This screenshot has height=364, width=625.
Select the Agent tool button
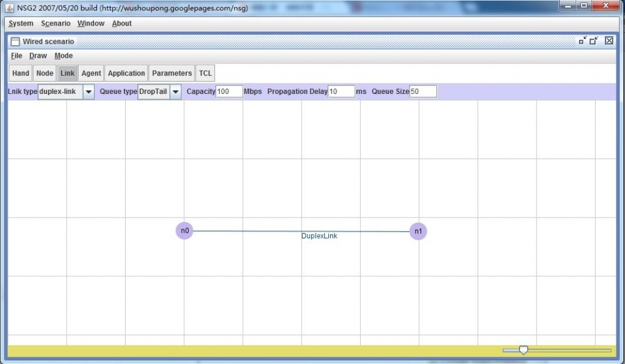tap(92, 73)
